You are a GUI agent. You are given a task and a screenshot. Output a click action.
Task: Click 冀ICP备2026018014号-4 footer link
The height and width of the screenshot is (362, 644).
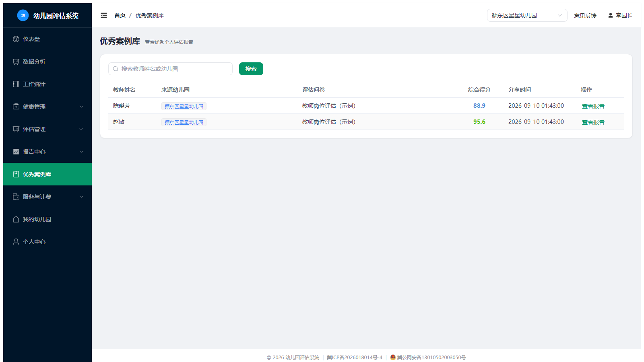point(355,357)
